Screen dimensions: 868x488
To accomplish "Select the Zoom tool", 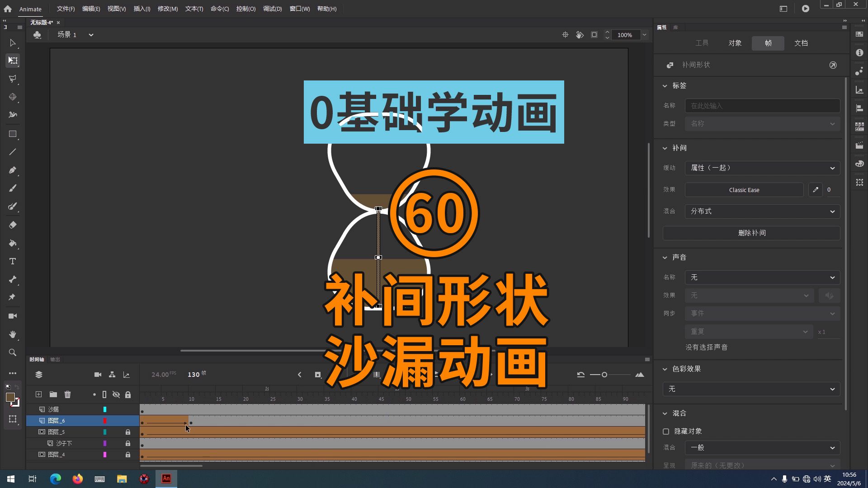I will click(x=12, y=352).
